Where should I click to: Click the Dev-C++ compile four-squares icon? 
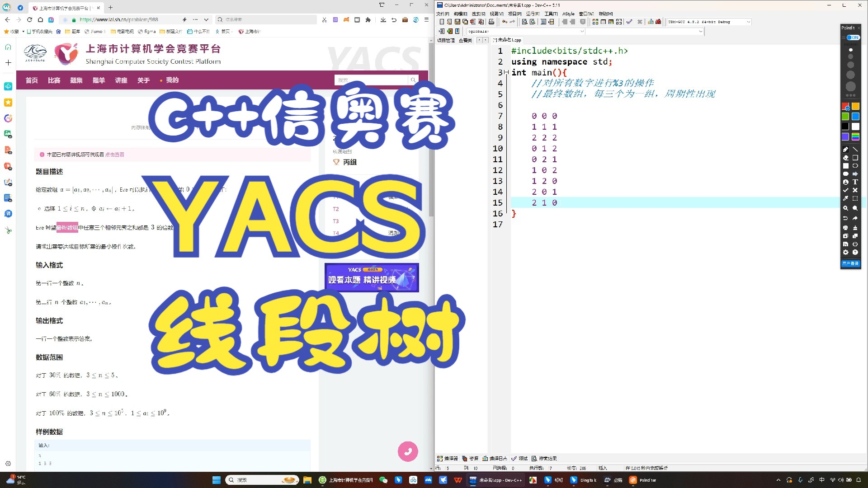(x=595, y=22)
